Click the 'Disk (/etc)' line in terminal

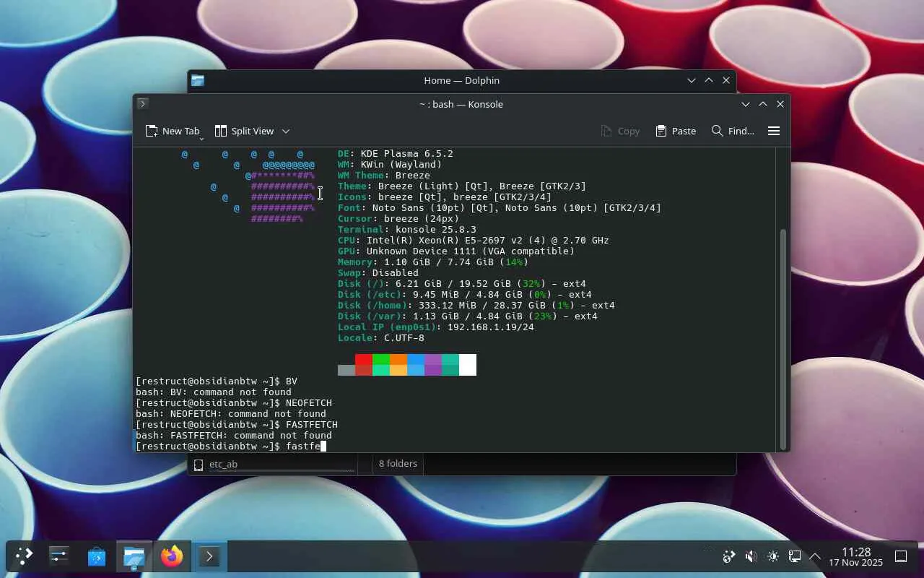[x=465, y=295]
